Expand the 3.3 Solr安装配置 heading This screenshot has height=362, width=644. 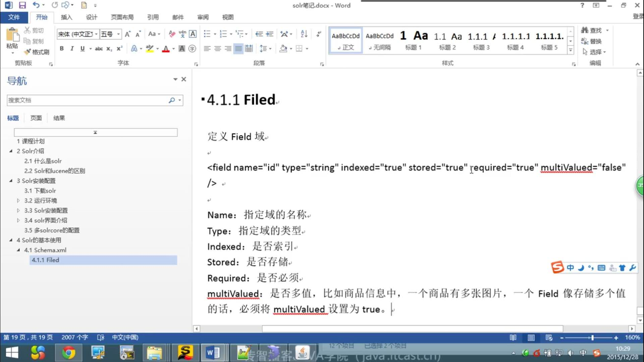pos(18,210)
